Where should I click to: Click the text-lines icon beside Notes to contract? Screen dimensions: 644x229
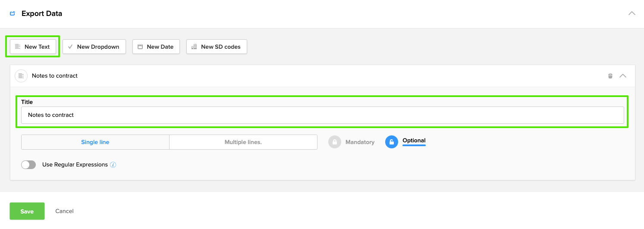(x=21, y=76)
